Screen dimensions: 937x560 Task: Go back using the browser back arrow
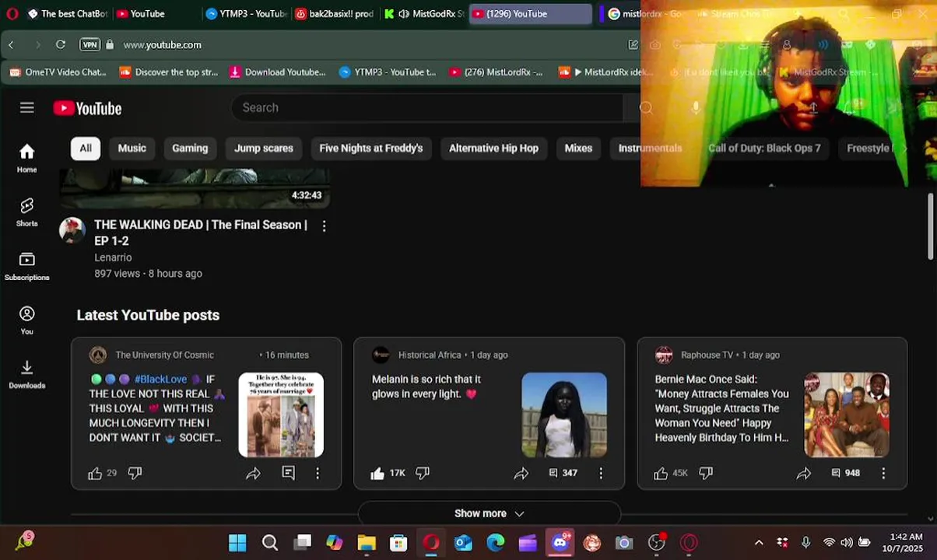11,44
